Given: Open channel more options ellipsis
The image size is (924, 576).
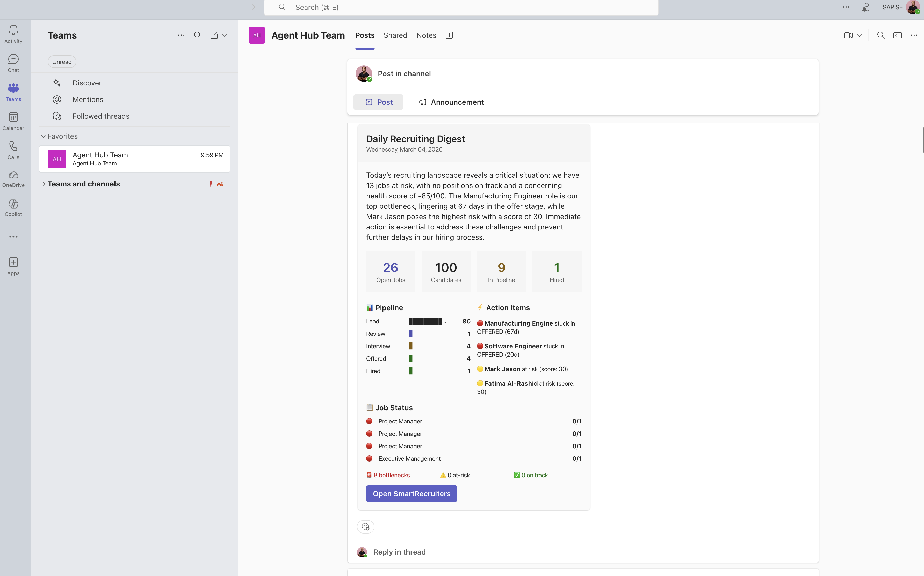Looking at the screenshot, I should 914,35.
